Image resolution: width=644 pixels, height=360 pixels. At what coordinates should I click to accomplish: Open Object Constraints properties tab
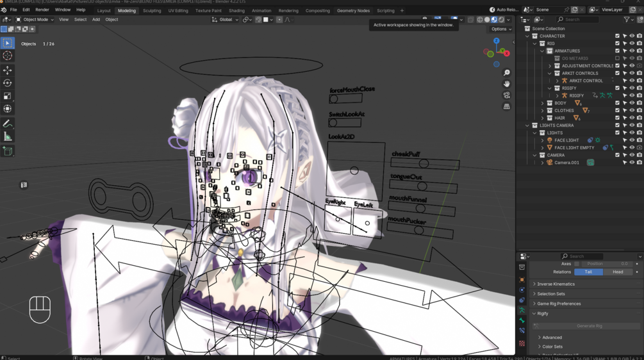[x=522, y=300]
